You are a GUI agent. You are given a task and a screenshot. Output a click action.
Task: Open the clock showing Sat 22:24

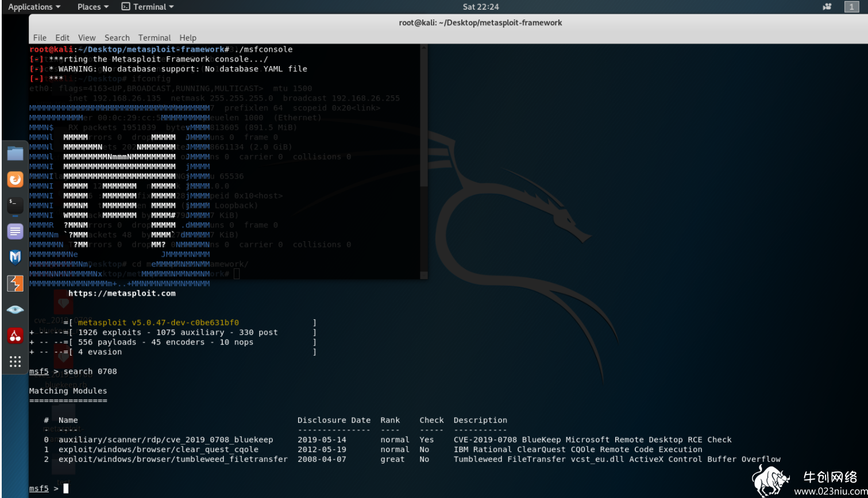click(480, 7)
